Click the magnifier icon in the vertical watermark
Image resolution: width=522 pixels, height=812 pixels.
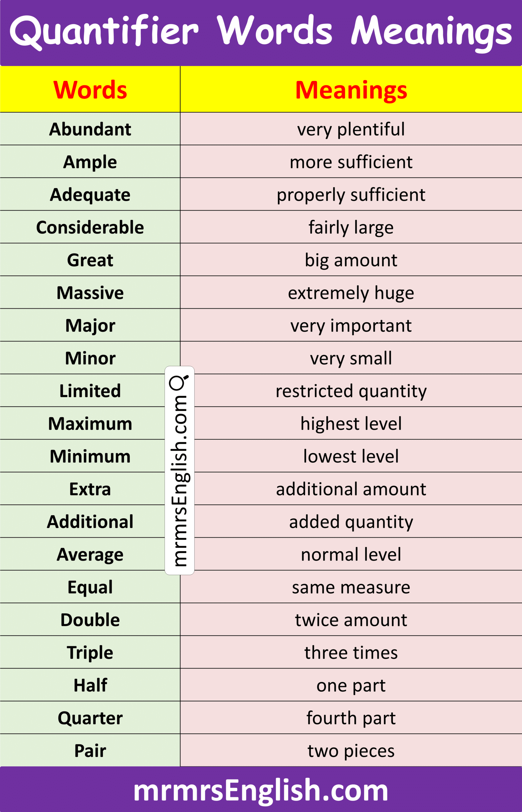pyautogui.click(x=179, y=382)
